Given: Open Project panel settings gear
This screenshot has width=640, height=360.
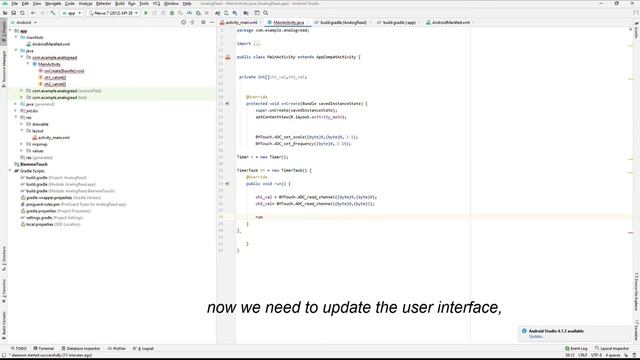Looking at the screenshot, I should pyautogui.click(x=203, y=22).
